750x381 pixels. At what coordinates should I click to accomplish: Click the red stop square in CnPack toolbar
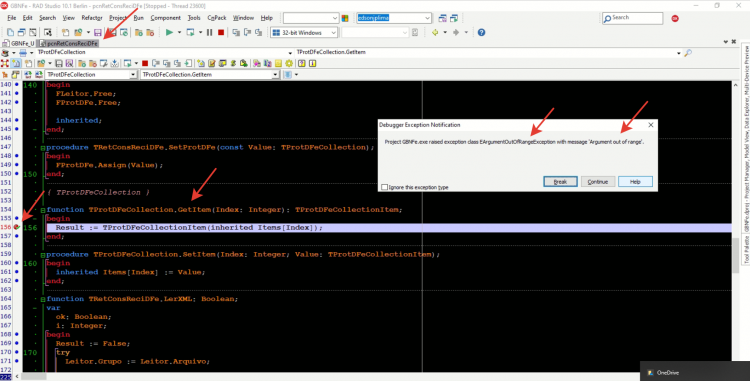(144, 63)
